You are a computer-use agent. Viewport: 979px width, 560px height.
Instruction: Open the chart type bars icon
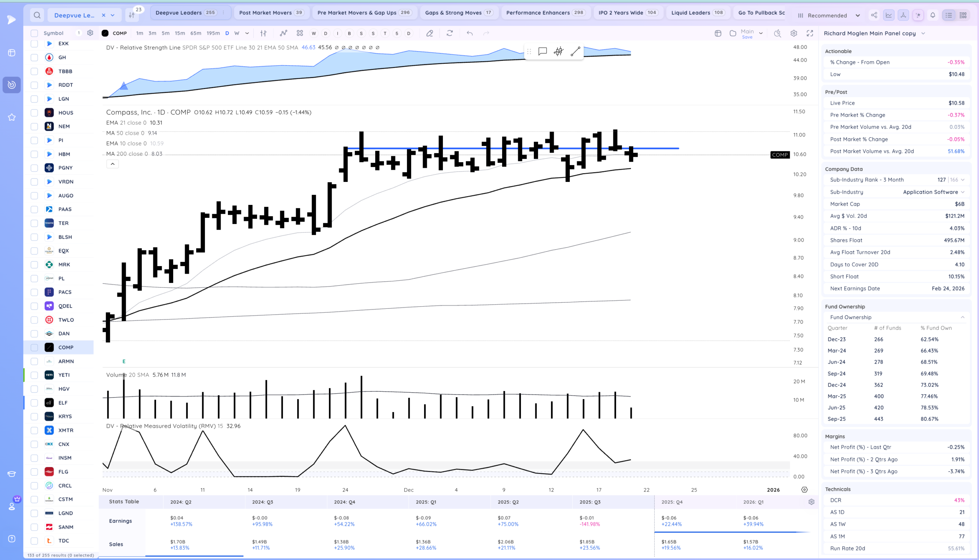(x=263, y=34)
